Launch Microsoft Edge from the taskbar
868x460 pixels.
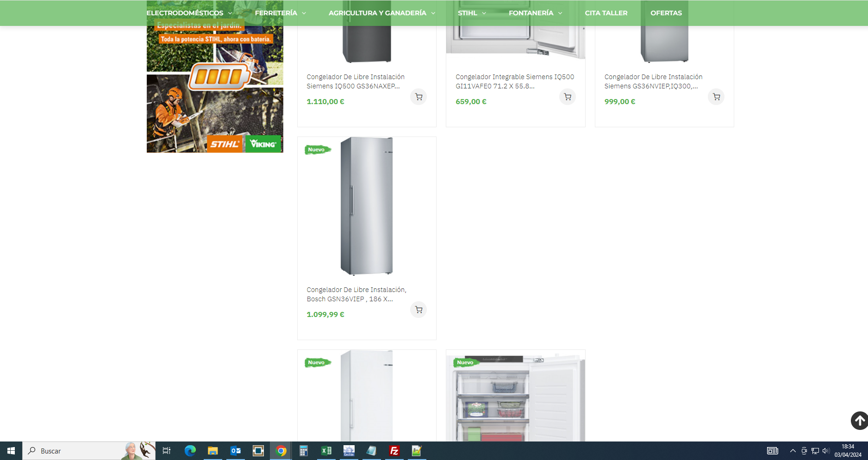(190, 451)
